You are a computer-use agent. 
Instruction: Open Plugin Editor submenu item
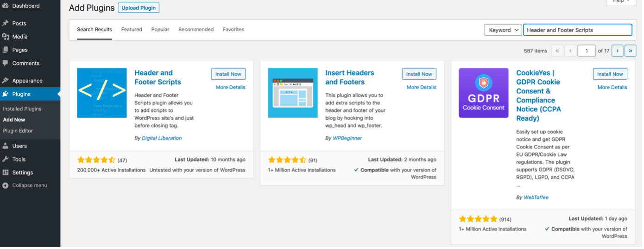tap(18, 131)
